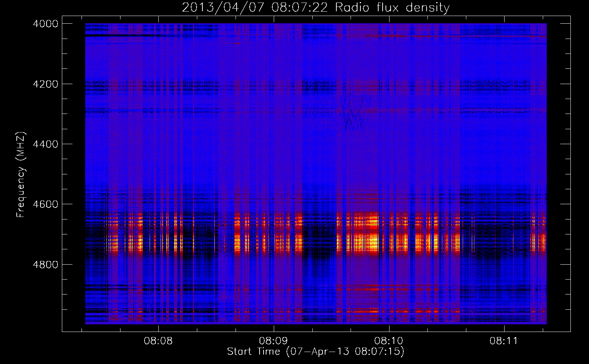Click the 08:10 time axis label
Viewport: 589px width, 364px height.
(x=389, y=341)
